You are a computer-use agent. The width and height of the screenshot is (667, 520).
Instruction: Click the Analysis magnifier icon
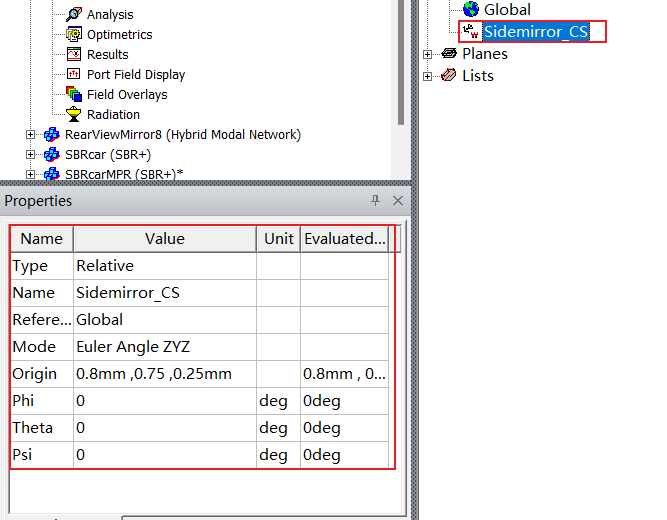click(74, 14)
